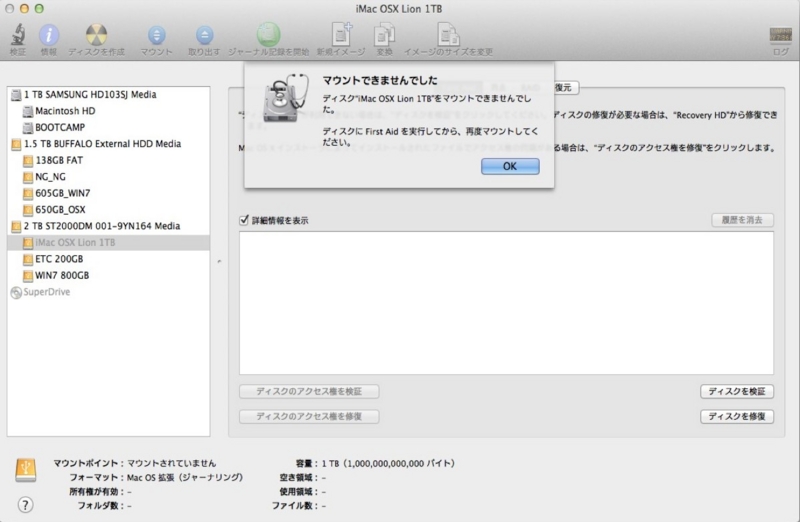The image size is (800, 522).
Task: Click Verify Disk Permissions (ディスクのアクセス権を検証) button
Action: click(309, 391)
